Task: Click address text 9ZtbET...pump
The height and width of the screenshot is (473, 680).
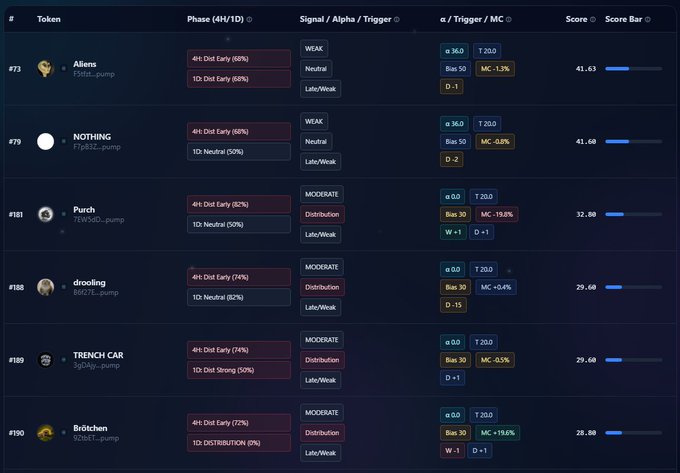Action: click(x=96, y=438)
